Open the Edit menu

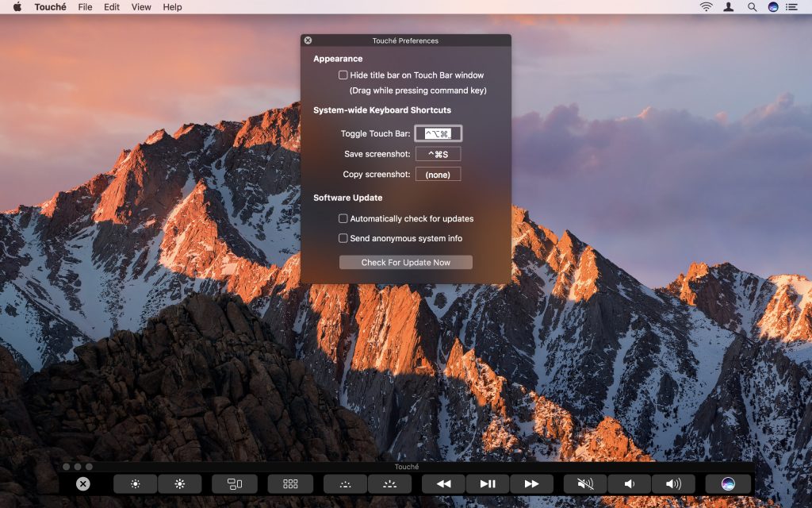[111, 6]
